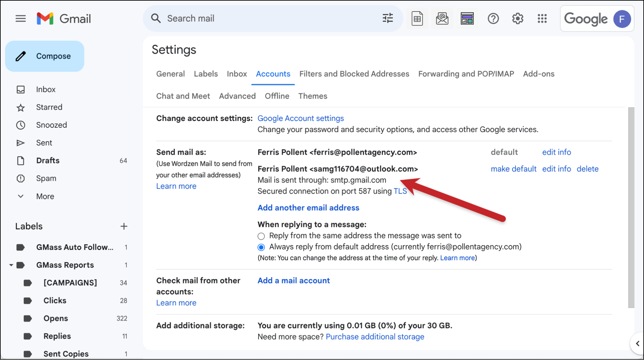Click edit info for pollenagency email
The image size is (644, 360).
coord(556,152)
